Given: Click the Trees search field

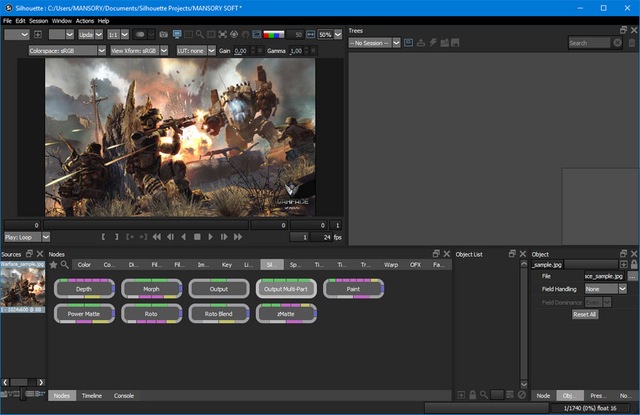Looking at the screenshot, I should pyautogui.click(x=589, y=43).
